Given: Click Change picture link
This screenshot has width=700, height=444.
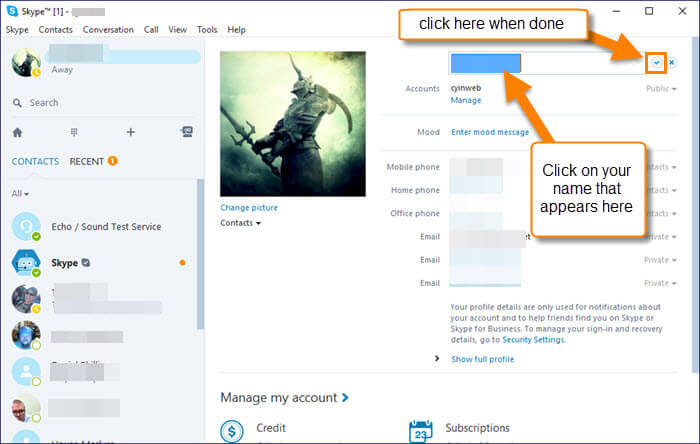Looking at the screenshot, I should point(249,208).
